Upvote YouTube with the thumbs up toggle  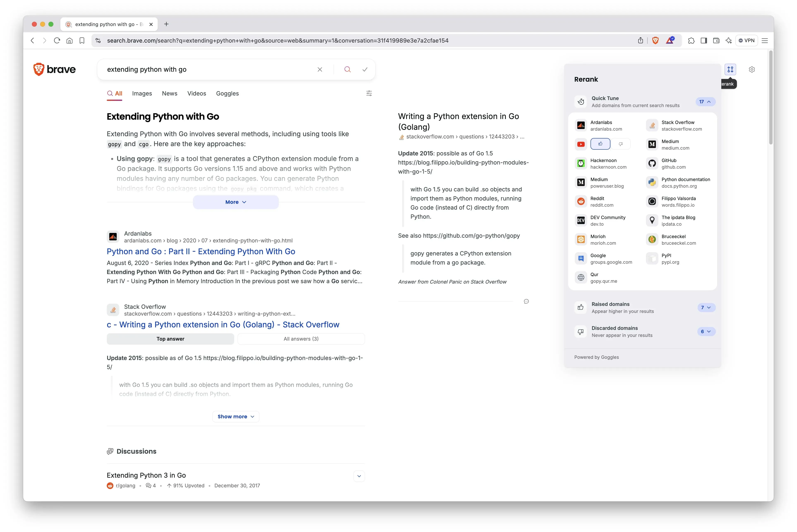point(600,144)
